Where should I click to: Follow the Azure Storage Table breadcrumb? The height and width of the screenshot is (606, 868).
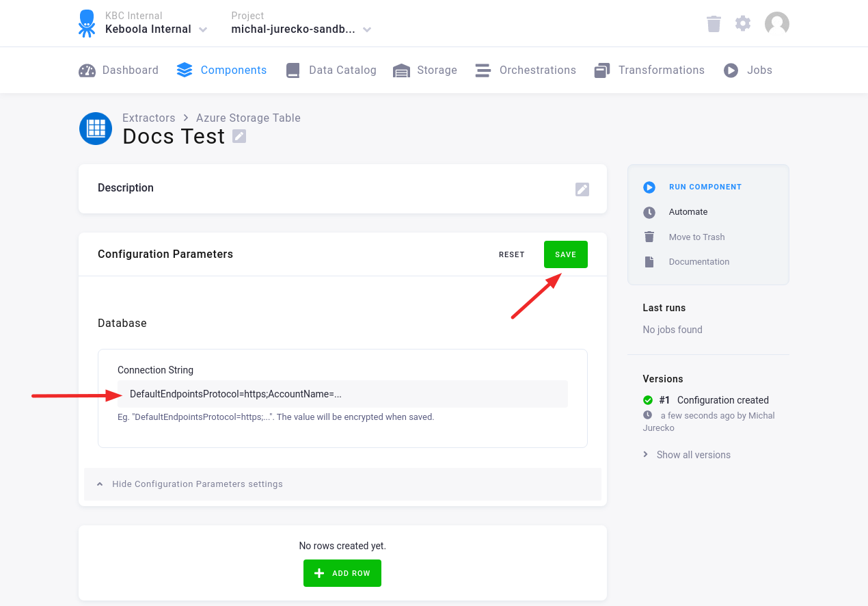(x=248, y=118)
